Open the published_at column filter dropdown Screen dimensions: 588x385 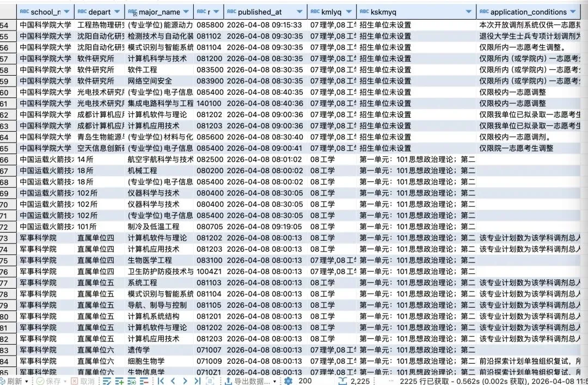299,12
